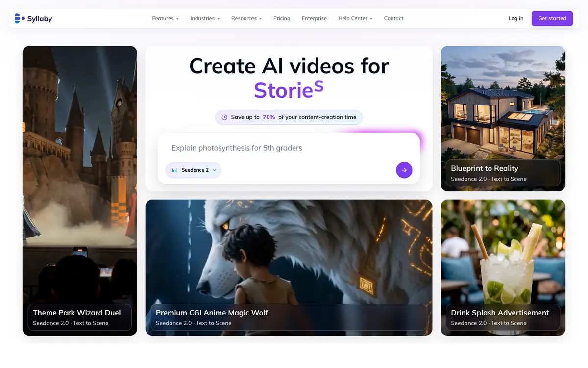The width and height of the screenshot is (588, 368).
Task: Click the Syllaby brand name
Action: coord(40,19)
